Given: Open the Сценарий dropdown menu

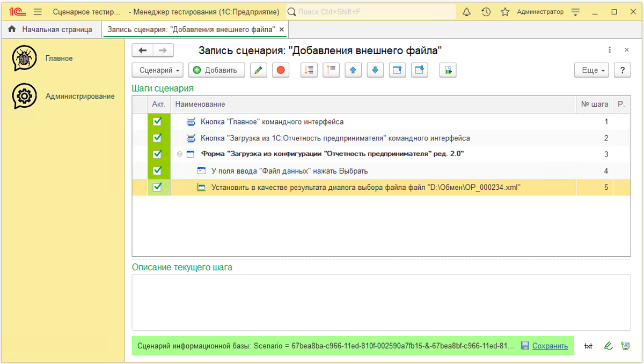Looking at the screenshot, I should (x=158, y=70).
